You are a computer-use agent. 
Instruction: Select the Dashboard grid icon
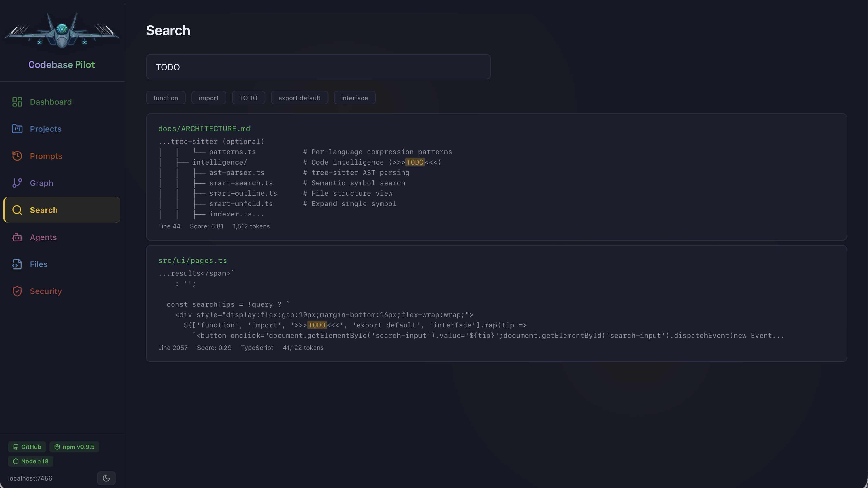[17, 102]
